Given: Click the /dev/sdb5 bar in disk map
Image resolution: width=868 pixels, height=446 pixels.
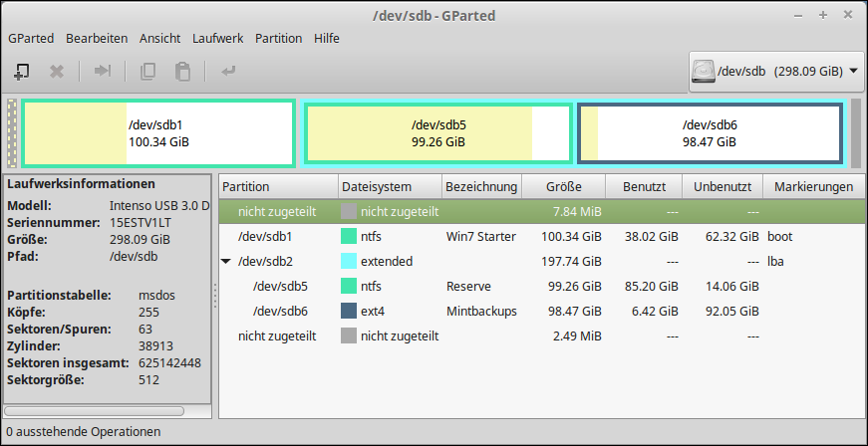Looking at the screenshot, I should tap(437, 133).
